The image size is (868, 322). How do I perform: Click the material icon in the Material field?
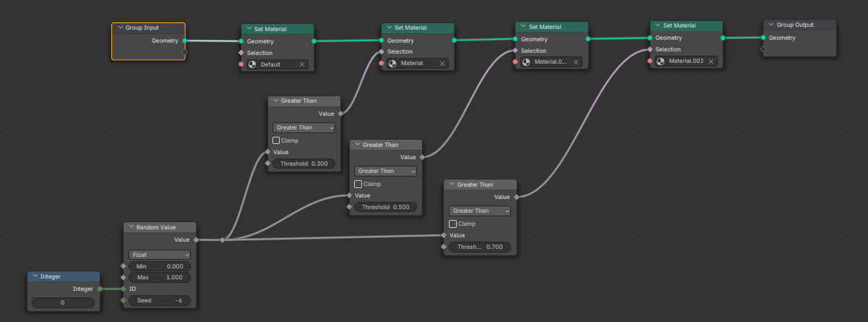(392, 63)
